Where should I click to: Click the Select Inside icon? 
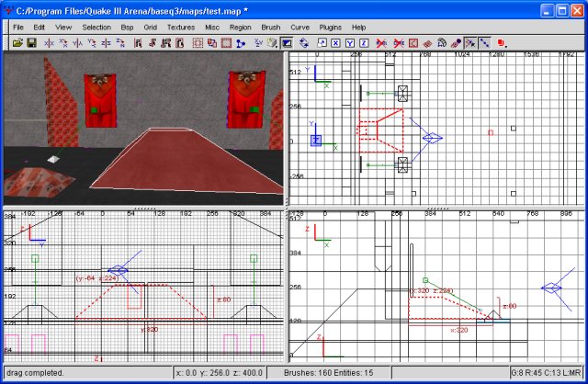pos(180,43)
